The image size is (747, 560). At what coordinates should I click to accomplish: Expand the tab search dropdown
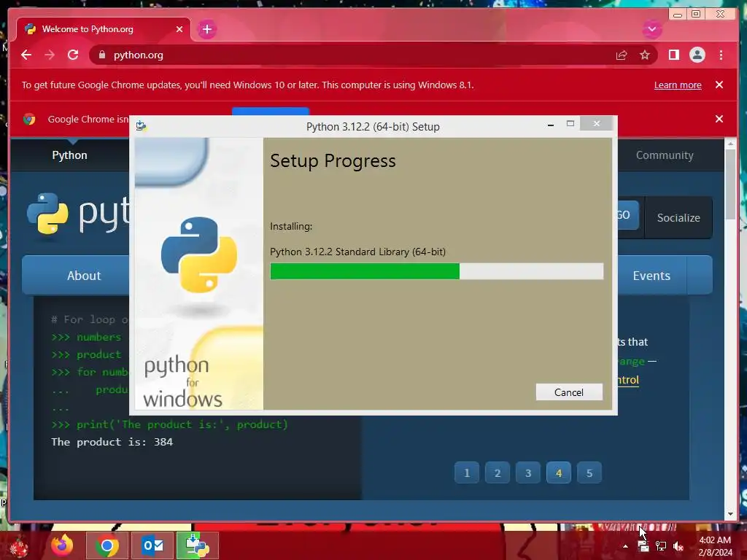pos(651,29)
